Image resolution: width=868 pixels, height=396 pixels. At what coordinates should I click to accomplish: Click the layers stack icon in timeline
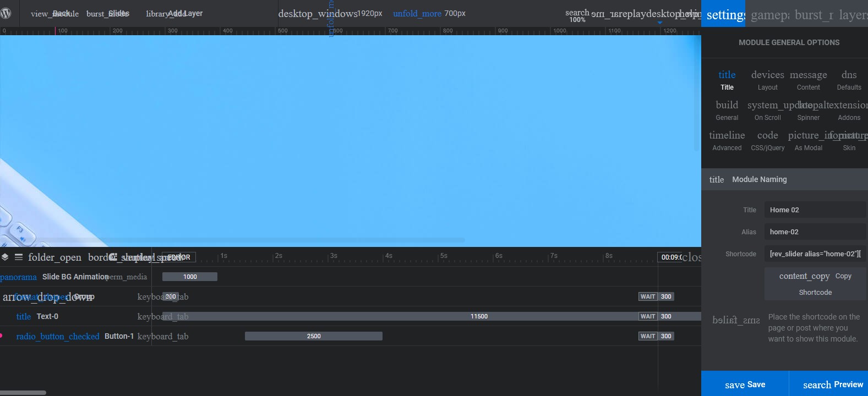click(5, 257)
